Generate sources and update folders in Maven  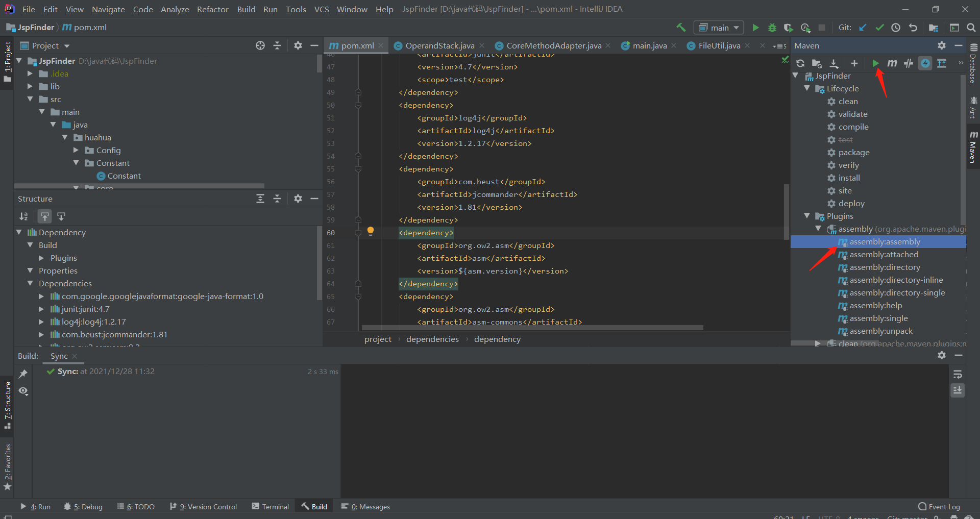(817, 63)
